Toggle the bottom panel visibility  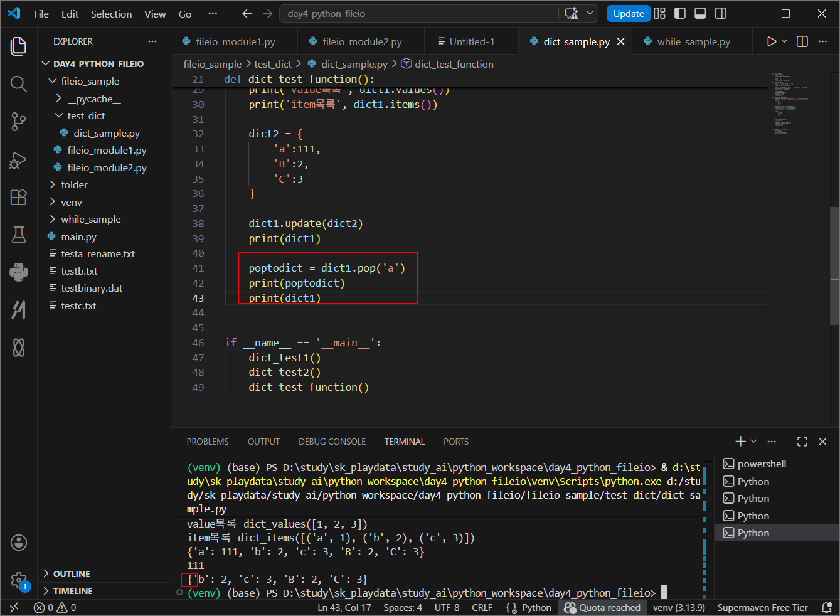point(701,13)
